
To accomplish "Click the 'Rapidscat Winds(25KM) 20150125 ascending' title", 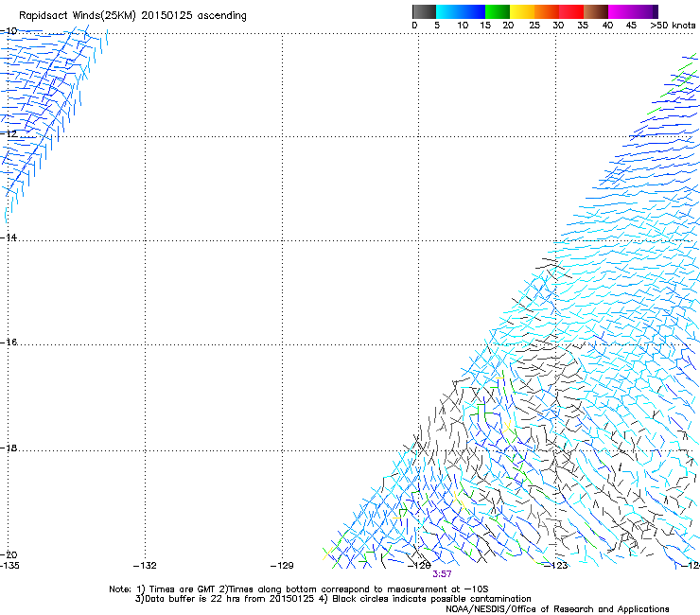I will (x=132, y=16).
